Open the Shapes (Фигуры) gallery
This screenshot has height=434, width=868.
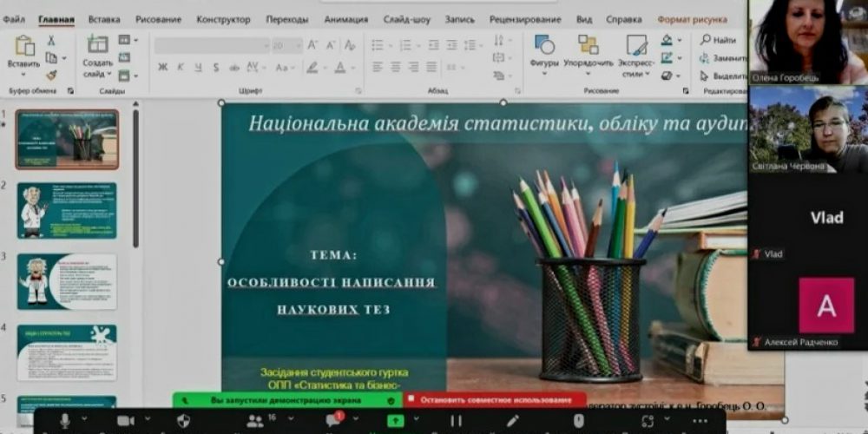click(544, 51)
